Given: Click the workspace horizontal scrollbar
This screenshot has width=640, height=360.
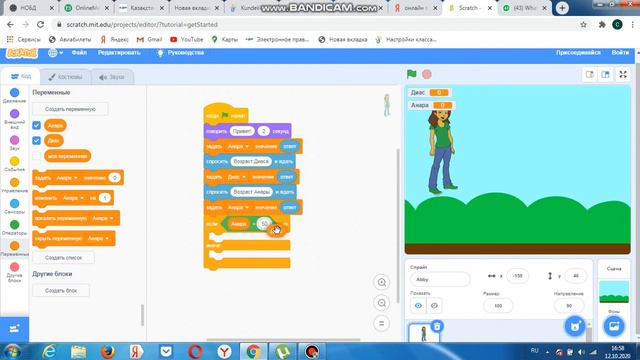Looking at the screenshot, I should 283,339.
